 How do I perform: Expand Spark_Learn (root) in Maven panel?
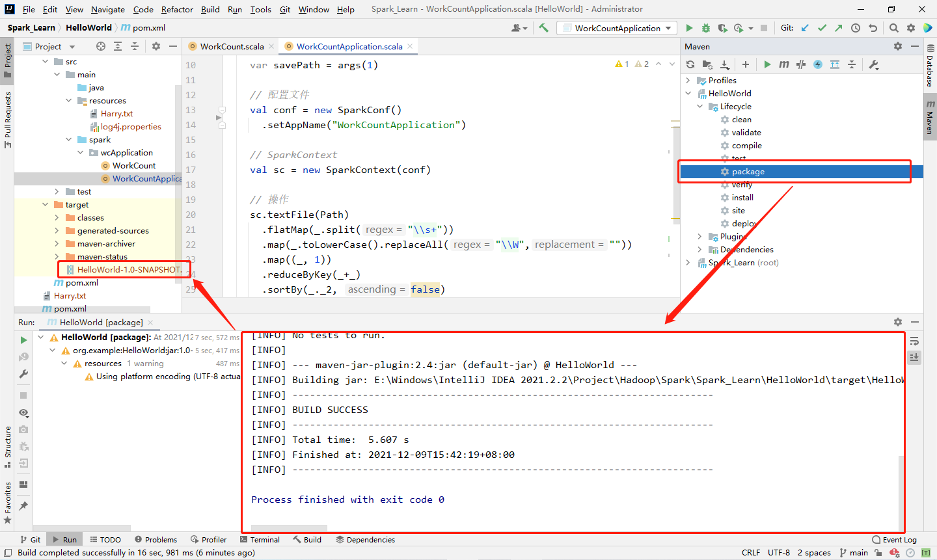point(688,262)
